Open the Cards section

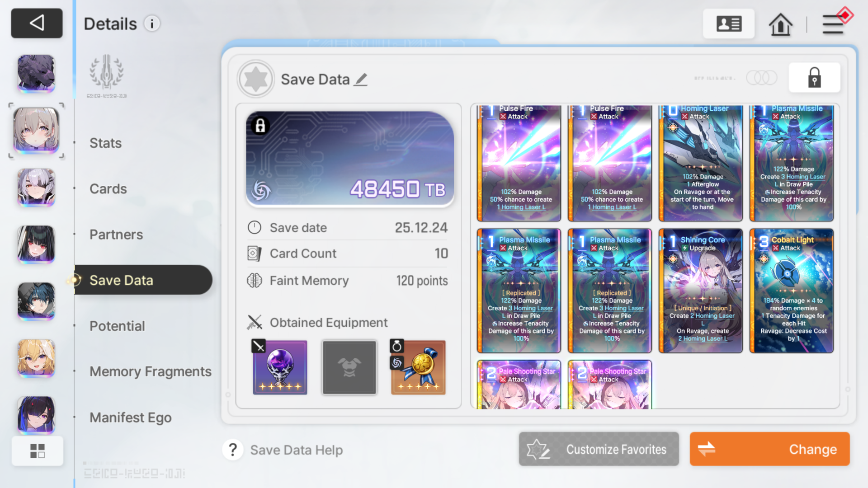click(108, 188)
